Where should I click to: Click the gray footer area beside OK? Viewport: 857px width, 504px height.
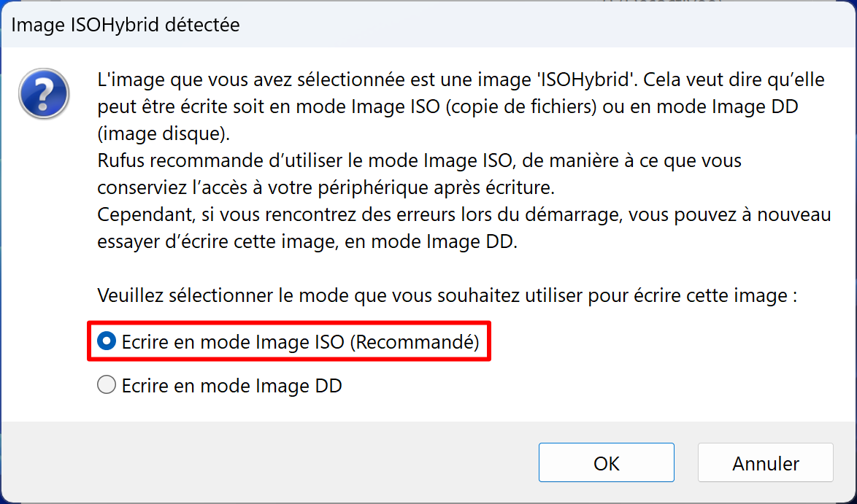coord(268,462)
